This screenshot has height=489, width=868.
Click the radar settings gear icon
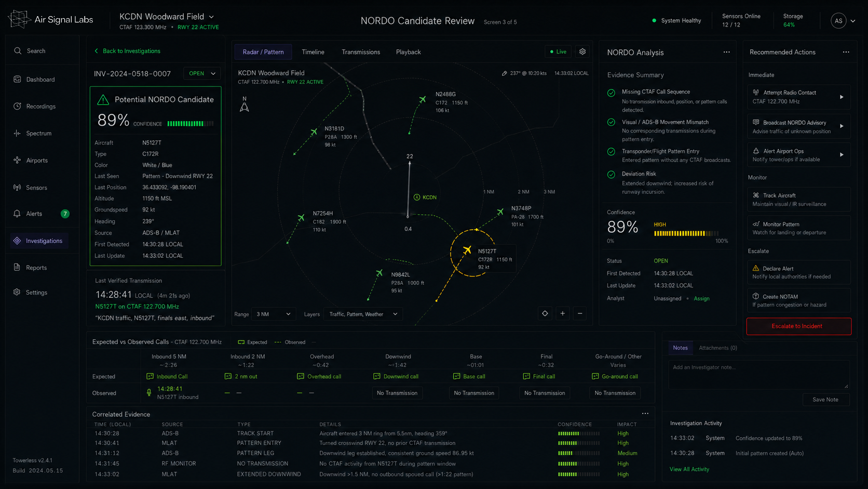click(x=582, y=52)
